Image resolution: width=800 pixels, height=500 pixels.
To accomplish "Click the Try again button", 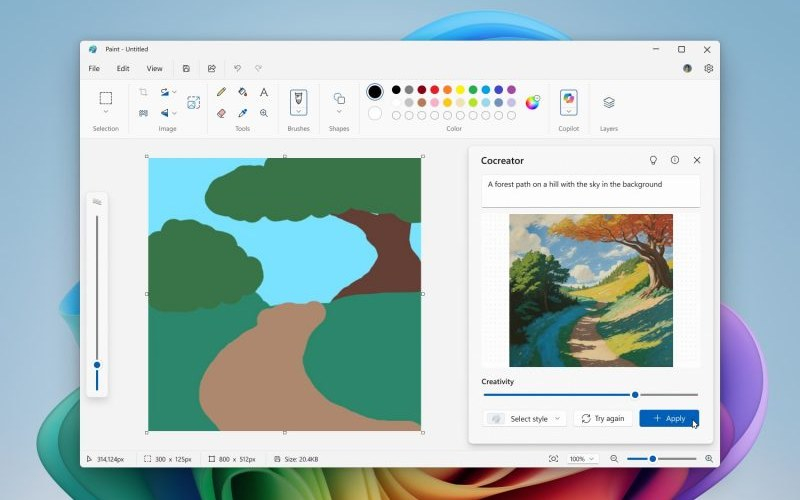I will pyautogui.click(x=602, y=419).
